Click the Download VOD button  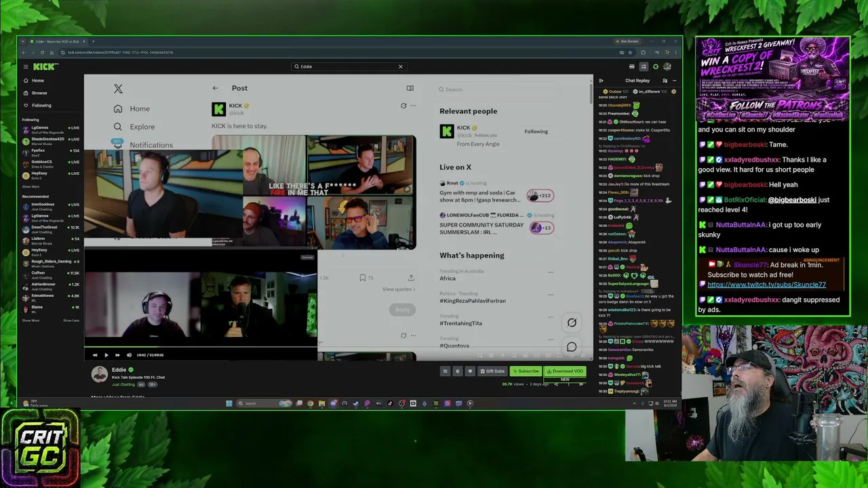tap(566, 371)
